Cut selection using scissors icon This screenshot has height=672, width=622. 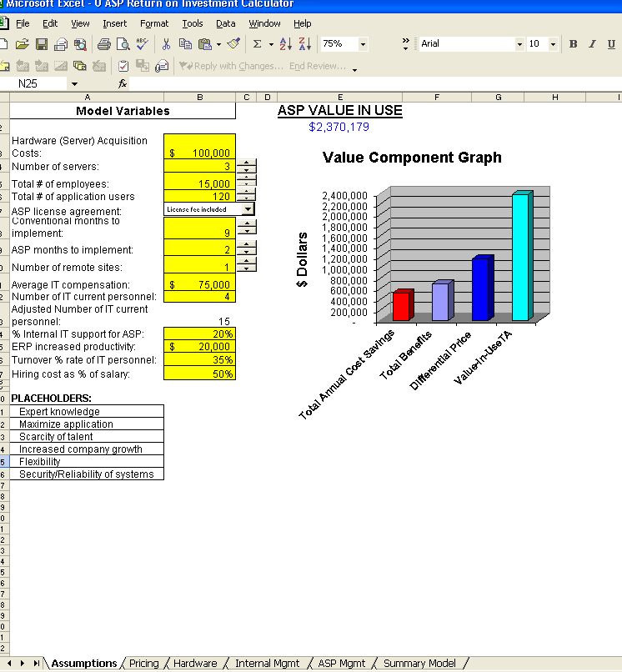[x=166, y=43]
